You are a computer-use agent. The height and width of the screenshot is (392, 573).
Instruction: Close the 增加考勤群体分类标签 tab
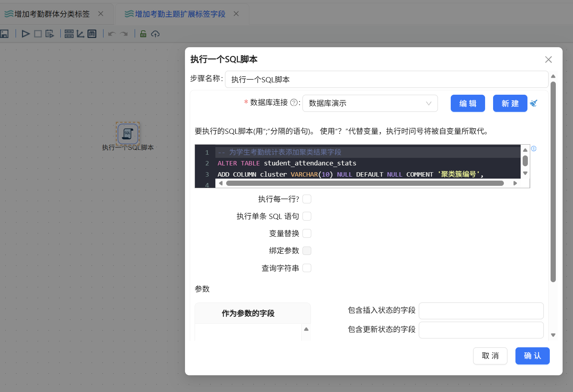pyautogui.click(x=101, y=14)
